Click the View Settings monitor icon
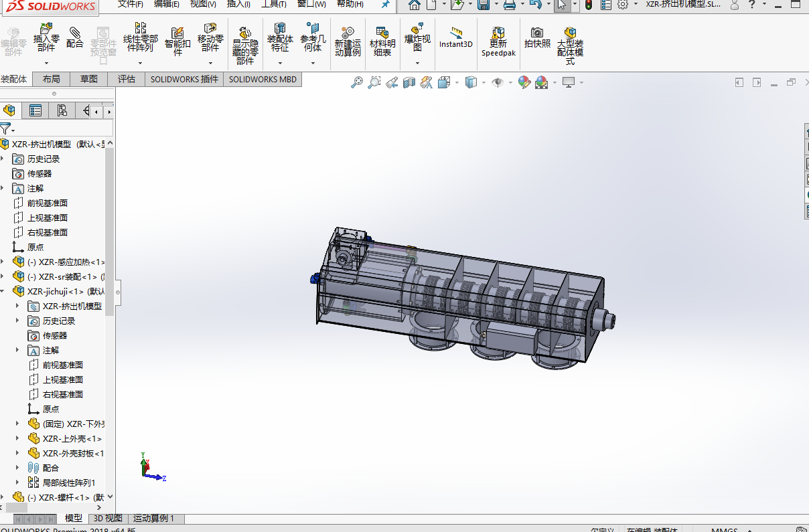This screenshot has width=809, height=532. point(569,82)
